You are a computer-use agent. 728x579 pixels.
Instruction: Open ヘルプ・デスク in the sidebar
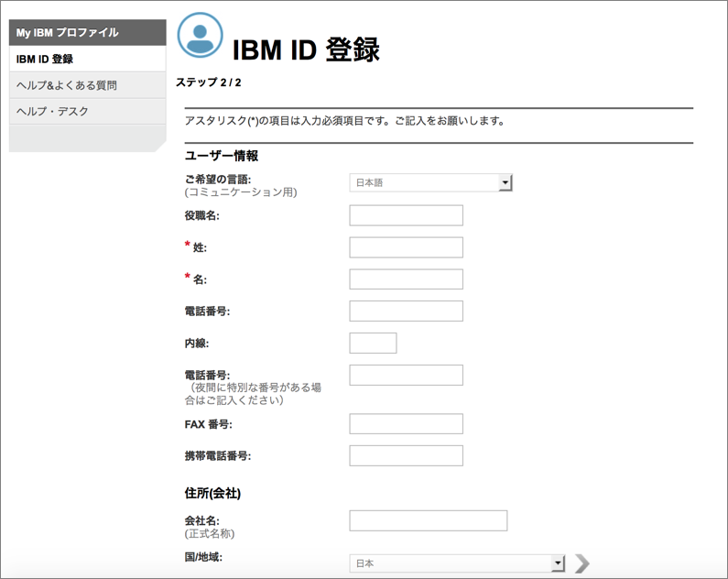(87, 112)
